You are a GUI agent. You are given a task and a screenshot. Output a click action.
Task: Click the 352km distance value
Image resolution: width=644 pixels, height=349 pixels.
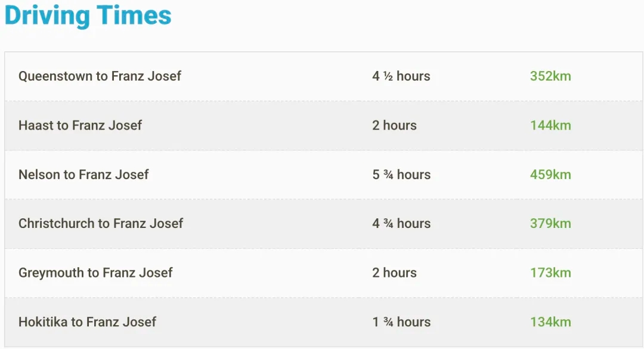pos(550,76)
